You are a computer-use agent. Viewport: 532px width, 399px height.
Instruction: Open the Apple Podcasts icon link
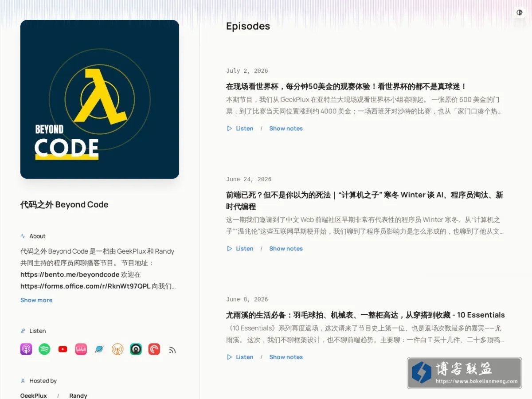tap(26, 349)
